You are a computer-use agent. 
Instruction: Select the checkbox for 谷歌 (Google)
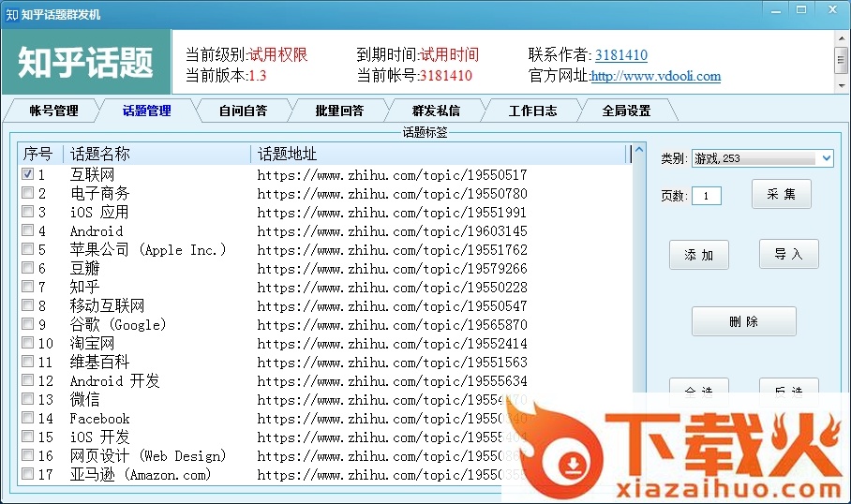point(28,324)
